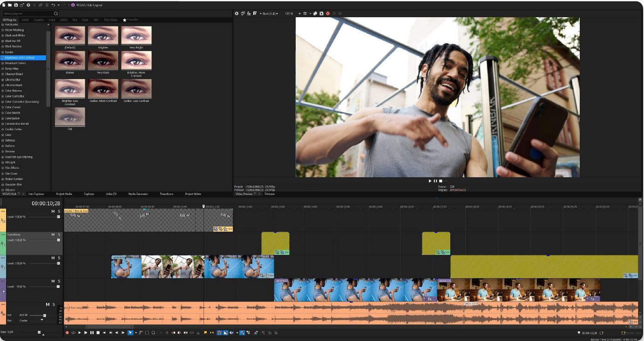Screen dimensions: 644x341
Task: Mute the VEGAS Titles & Text track
Action: pyautogui.click(x=53, y=212)
